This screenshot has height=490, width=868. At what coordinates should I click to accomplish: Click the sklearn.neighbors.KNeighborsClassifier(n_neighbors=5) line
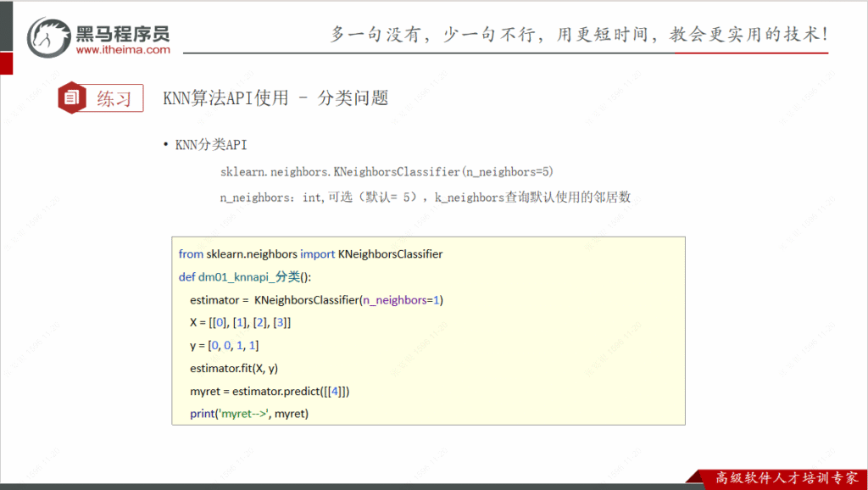[386, 171]
